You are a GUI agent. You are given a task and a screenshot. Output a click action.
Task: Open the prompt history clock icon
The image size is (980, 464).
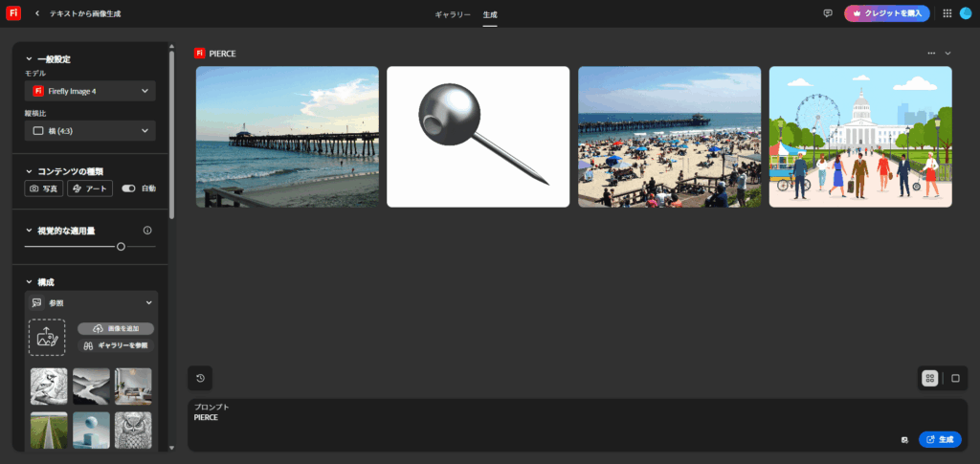[x=200, y=378]
